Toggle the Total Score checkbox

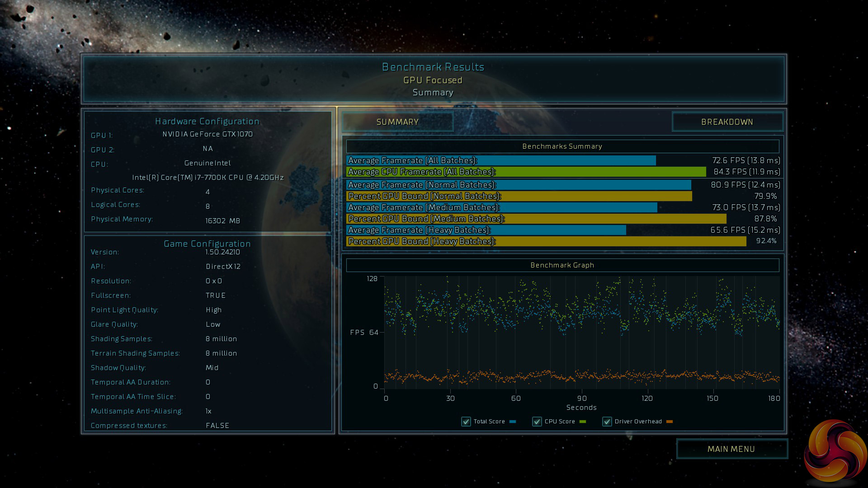click(466, 422)
